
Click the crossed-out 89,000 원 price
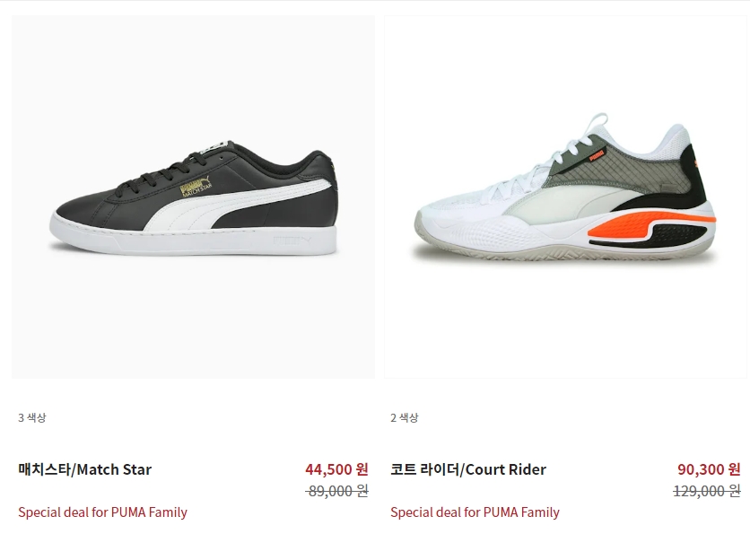336,491
